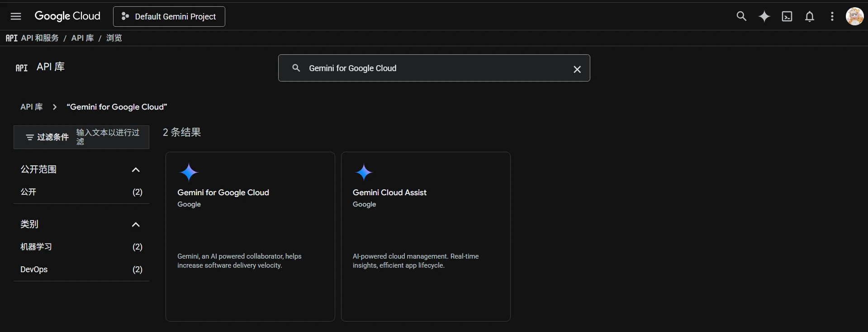Open the Default Gemini Project selector
868x332 pixels.
[x=169, y=16]
